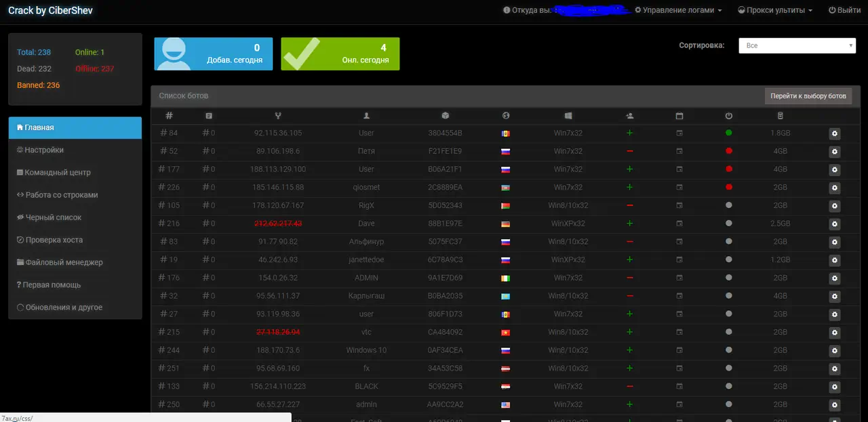Click the Перейти к выбору ботов button
This screenshot has width=868, height=422.
pyautogui.click(x=808, y=96)
